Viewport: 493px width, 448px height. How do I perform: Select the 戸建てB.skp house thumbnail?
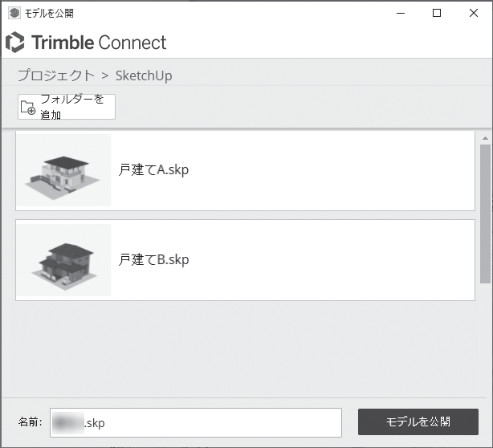pos(63,260)
